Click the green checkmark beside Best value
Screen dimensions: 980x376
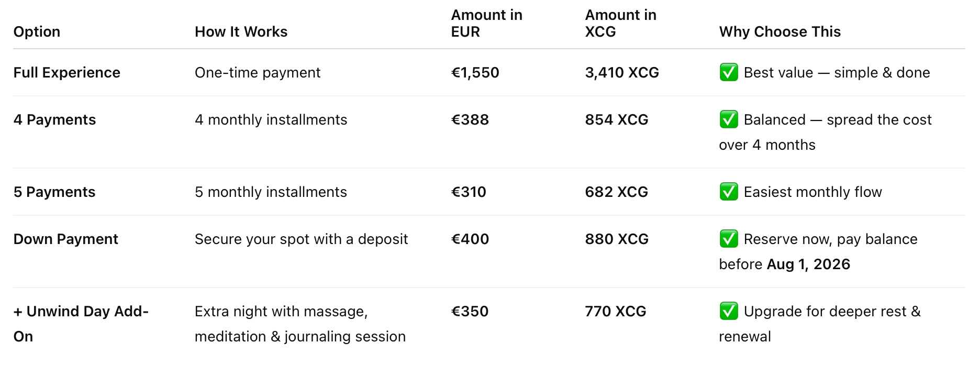(x=729, y=72)
